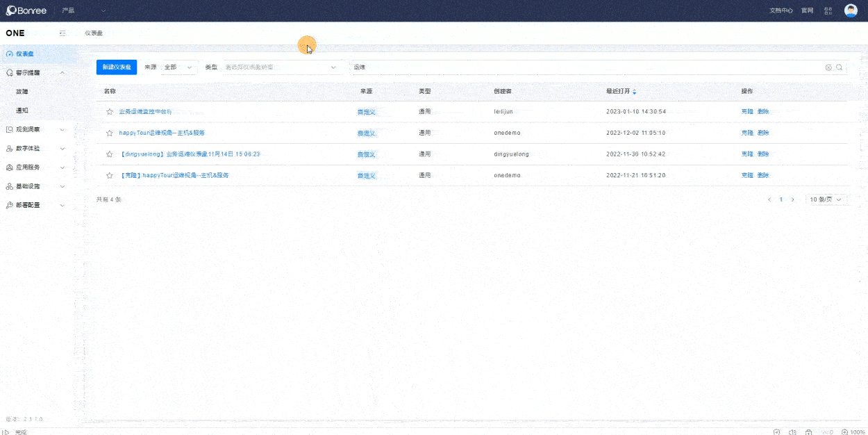Open 官网 link
This screenshot has width=868, height=435.
coord(807,10)
